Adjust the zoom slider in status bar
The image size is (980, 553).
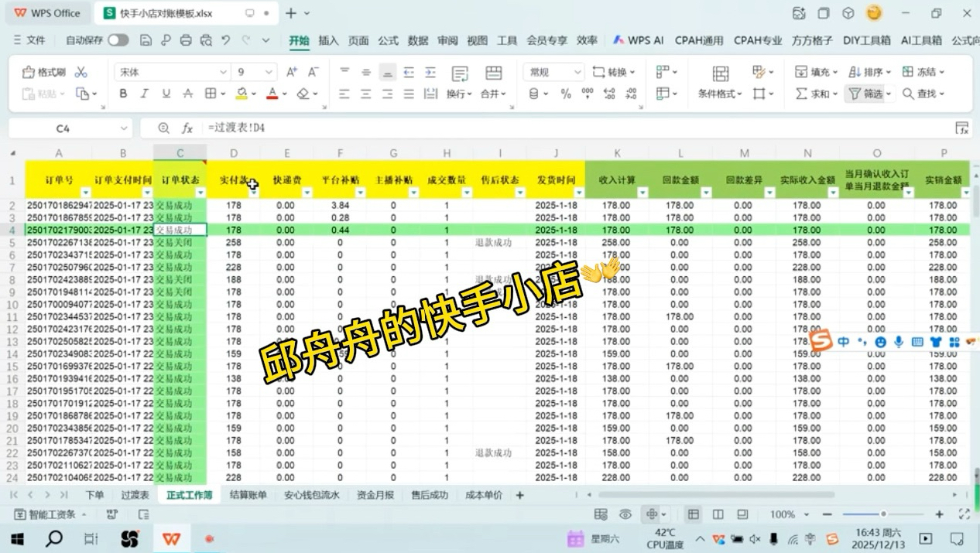(883, 514)
